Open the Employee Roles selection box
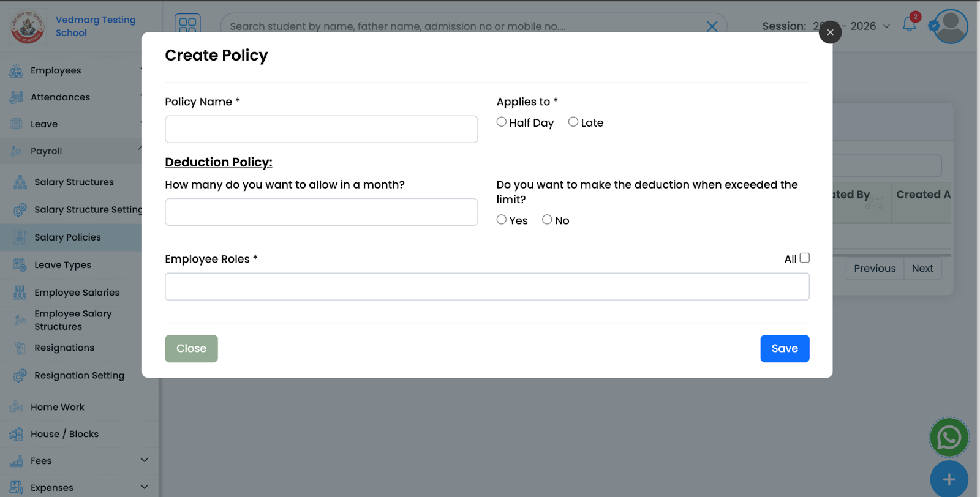 [x=487, y=286]
